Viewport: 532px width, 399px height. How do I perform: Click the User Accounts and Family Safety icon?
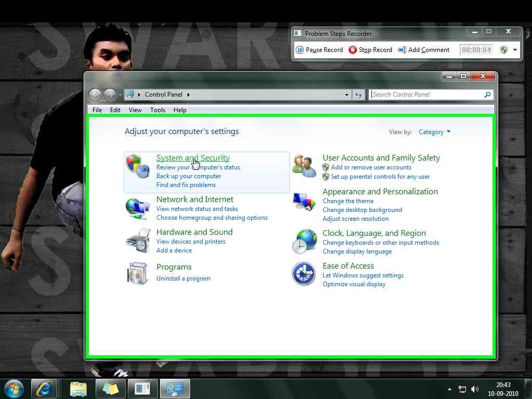pyautogui.click(x=304, y=163)
